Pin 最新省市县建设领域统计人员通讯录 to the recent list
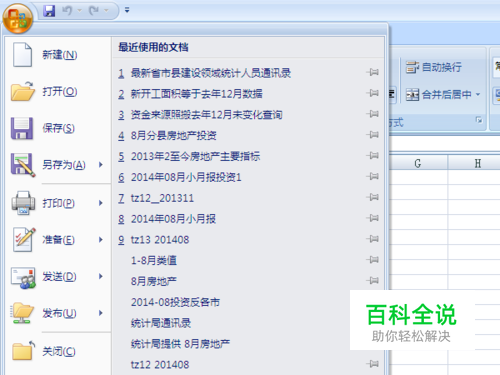Image resolution: width=500 pixels, height=375 pixels. (373, 72)
